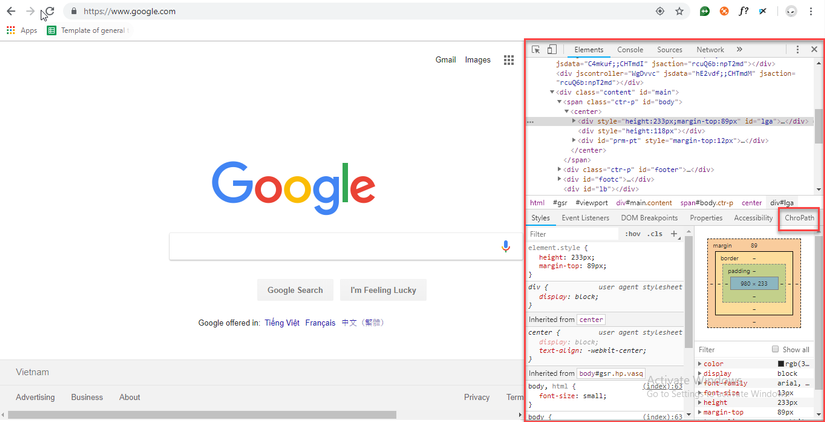Click the browser back arrow
Image resolution: width=825 pixels, height=422 pixels.
tap(11, 11)
